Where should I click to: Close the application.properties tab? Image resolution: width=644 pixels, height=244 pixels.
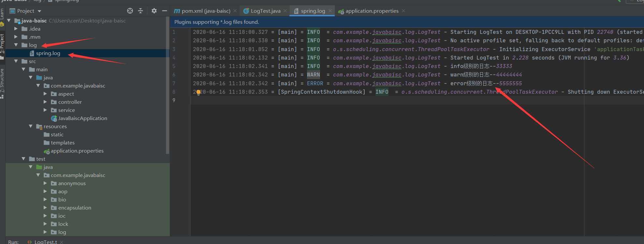(x=403, y=11)
